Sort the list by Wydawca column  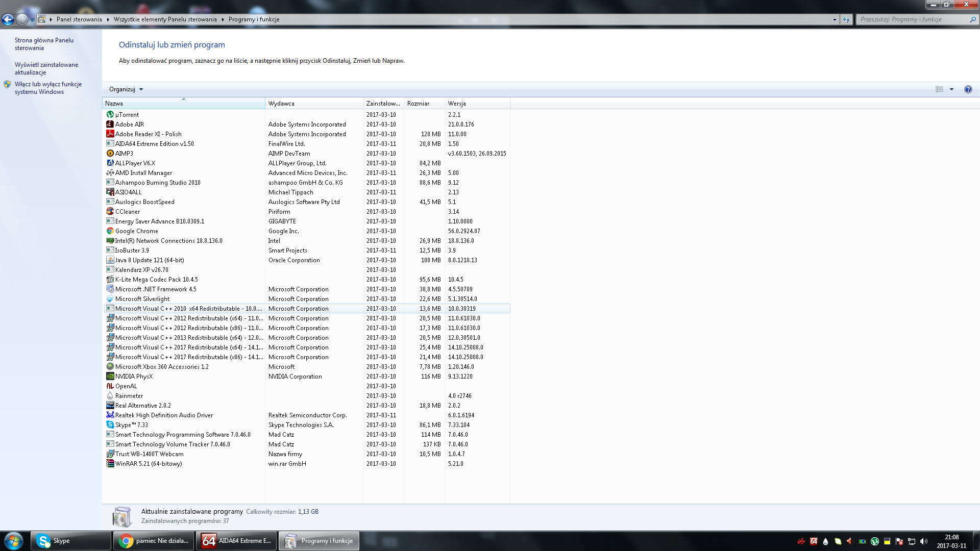314,104
